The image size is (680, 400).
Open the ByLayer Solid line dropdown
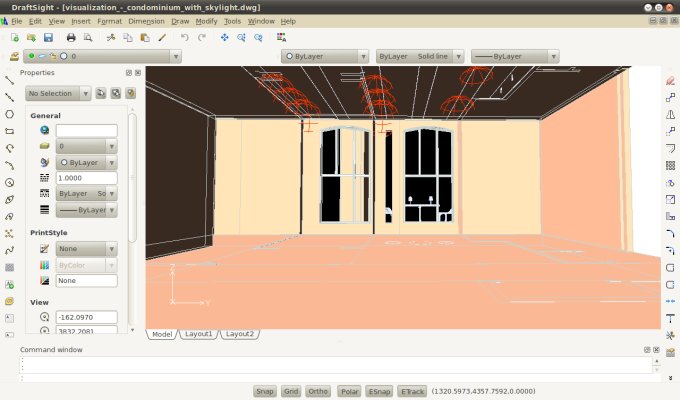[420, 56]
